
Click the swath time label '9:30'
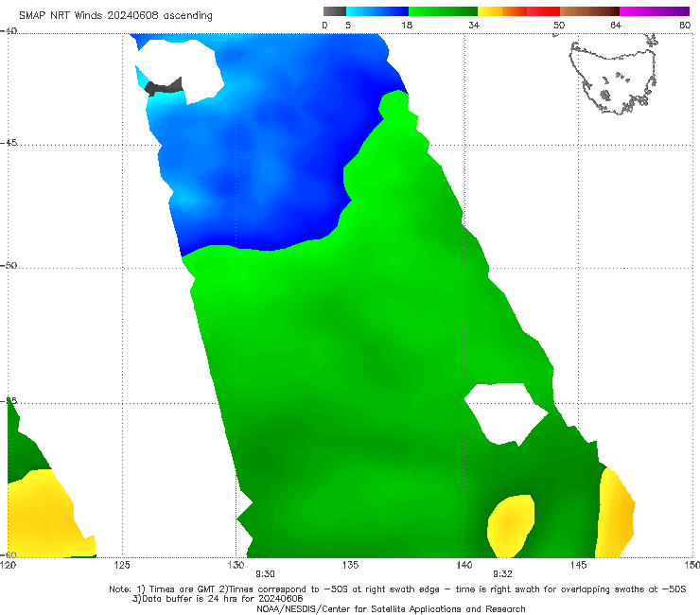tap(265, 574)
